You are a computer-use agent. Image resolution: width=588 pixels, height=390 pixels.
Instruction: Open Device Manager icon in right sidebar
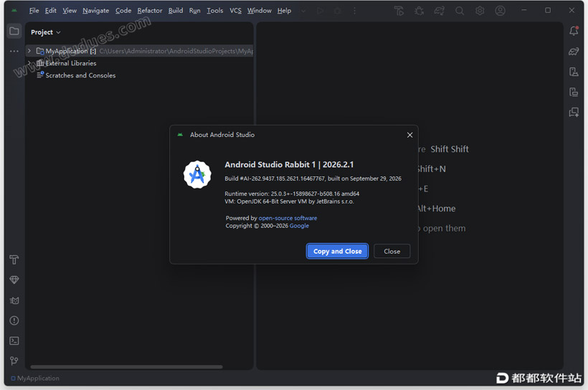tap(574, 72)
